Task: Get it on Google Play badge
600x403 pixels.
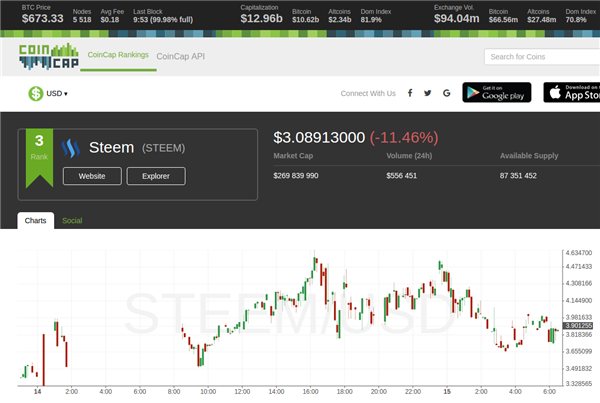Action: click(497, 92)
